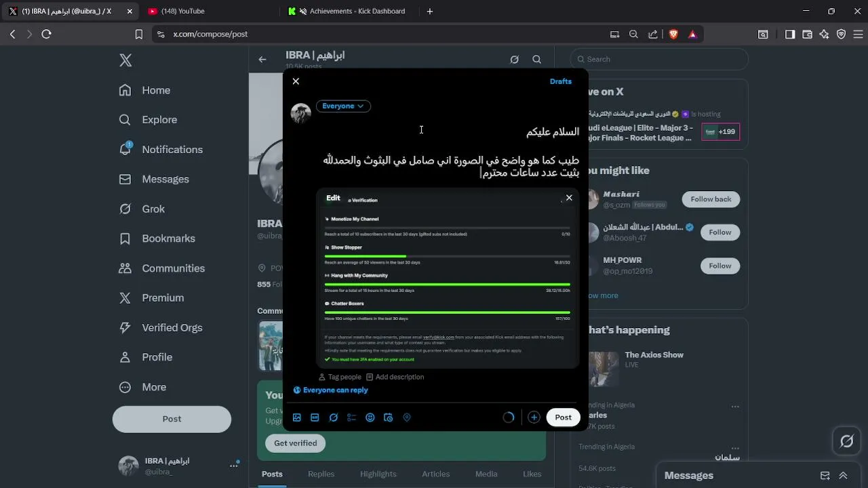The image size is (868, 488).
Task: Switch to the Likes tab
Action: tap(532, 474)
